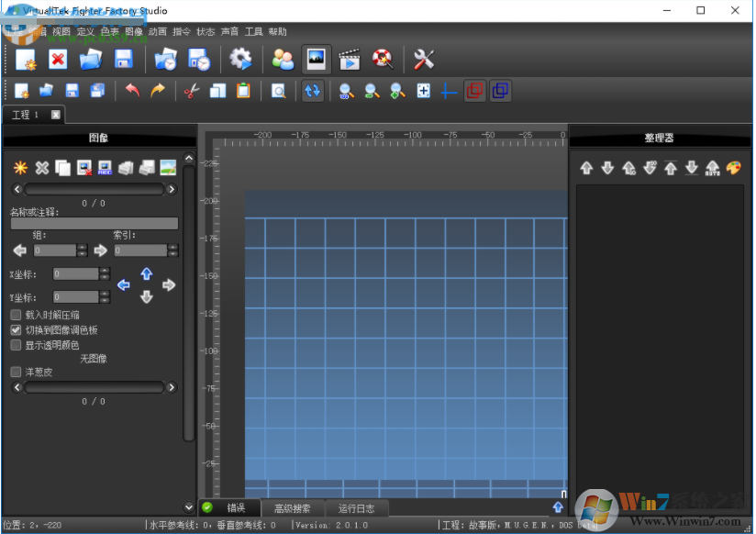
Task: Click the orange star add image icon
Action: [x=19, y=168]
